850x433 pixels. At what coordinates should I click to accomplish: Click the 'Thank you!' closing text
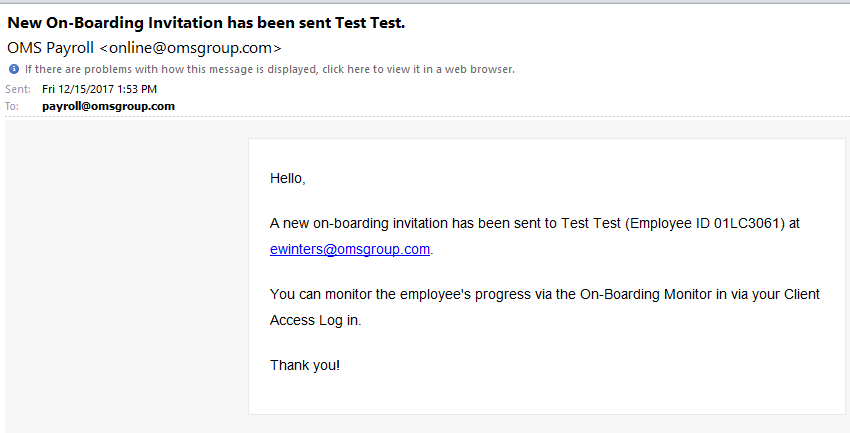coord(305,365)
